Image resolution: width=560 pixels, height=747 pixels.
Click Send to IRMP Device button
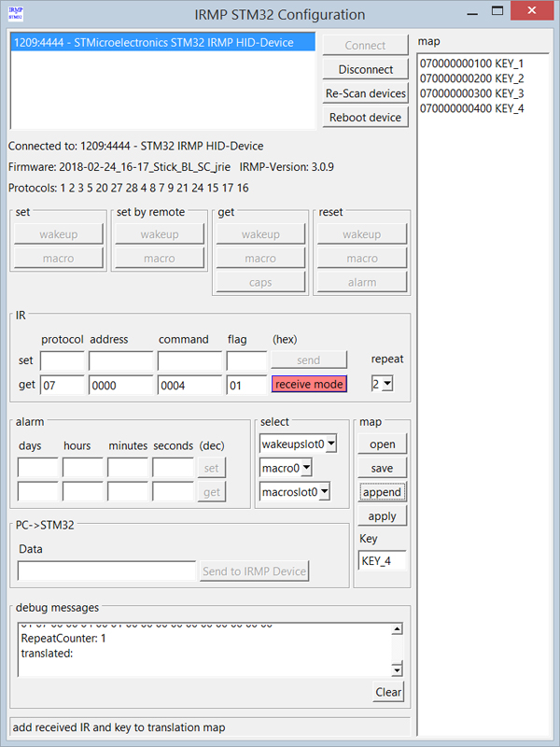coord(254,571)
